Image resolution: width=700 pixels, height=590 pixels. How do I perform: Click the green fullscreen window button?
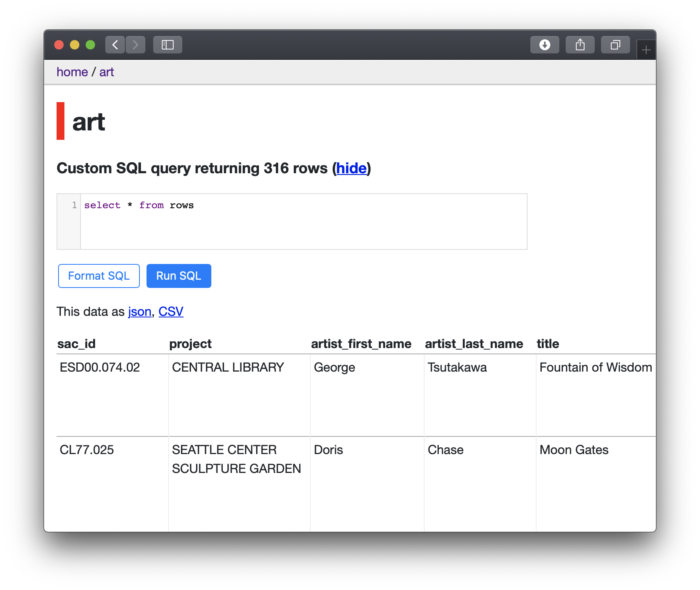90,45
